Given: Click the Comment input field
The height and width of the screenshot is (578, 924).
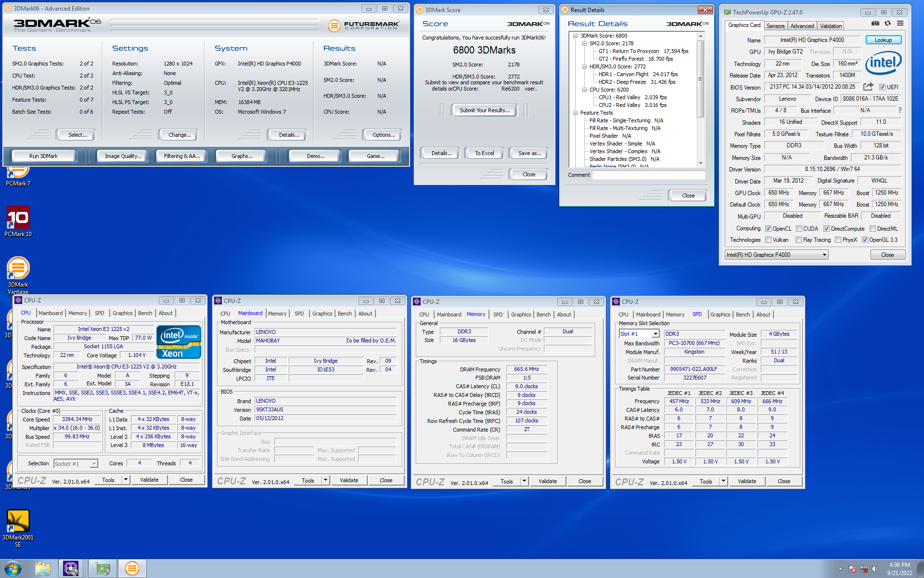Looking at the screenshot, I should 649,175.
